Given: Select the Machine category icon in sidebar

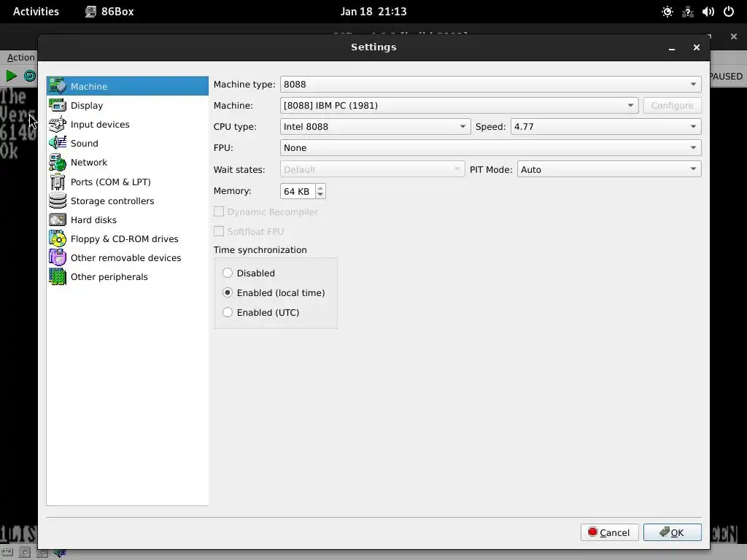Looking at the screenshot, I should point(58,86).
